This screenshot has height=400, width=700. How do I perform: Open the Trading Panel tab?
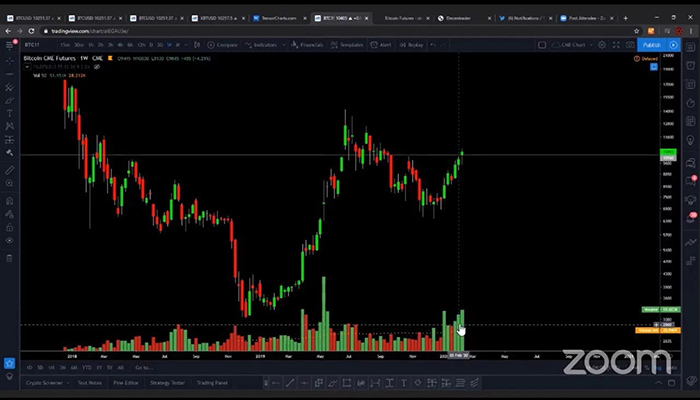pyautogui.click(x=212, y=383)
